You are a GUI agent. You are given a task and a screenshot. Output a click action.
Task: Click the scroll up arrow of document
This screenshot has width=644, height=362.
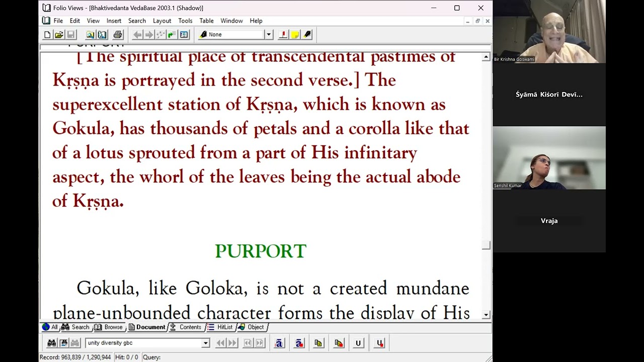486,57
